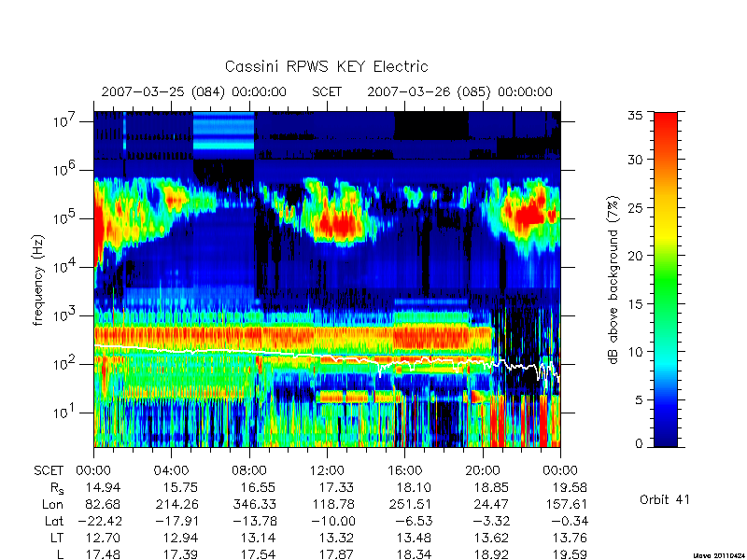Viewport: 747px width, 560px height.
Task: Click the dark blue bottom of the colorbar
Action: click(x=666, y=436)
